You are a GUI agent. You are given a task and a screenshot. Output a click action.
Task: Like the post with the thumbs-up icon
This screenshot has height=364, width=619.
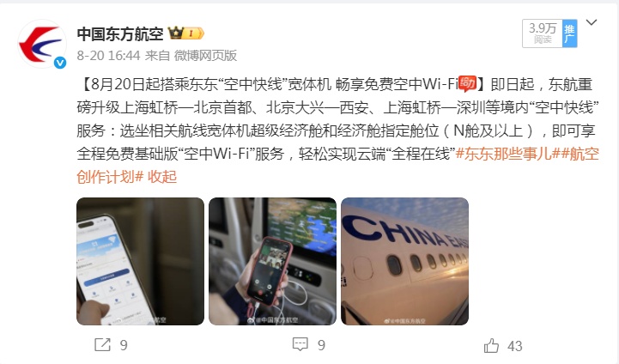(x=491, y=346)
